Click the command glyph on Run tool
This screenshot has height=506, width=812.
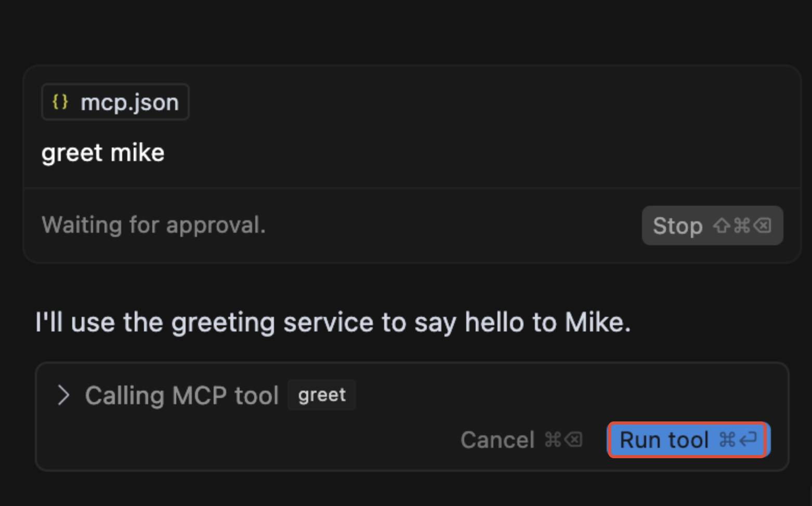tap(727, 440)
